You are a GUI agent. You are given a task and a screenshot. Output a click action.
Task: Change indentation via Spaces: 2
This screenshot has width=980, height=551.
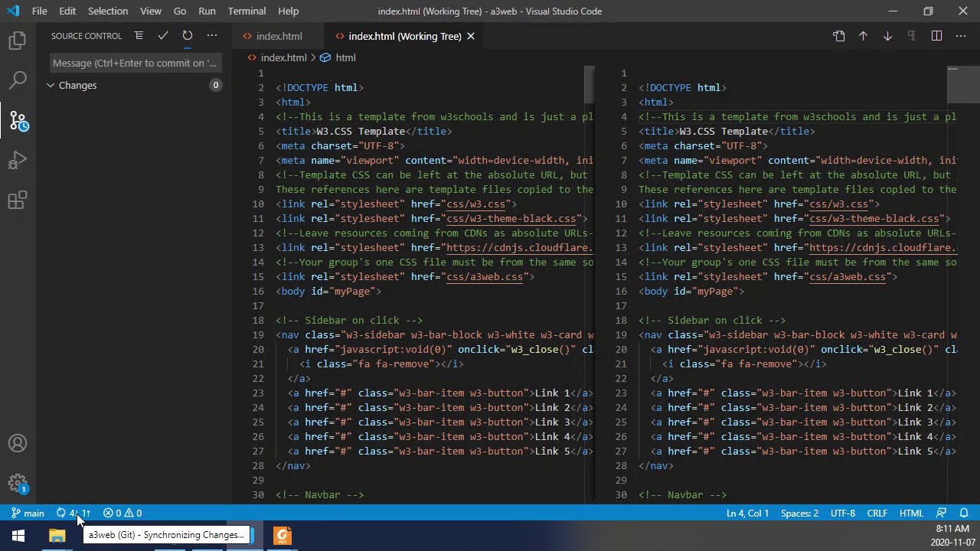coord(799,514)
